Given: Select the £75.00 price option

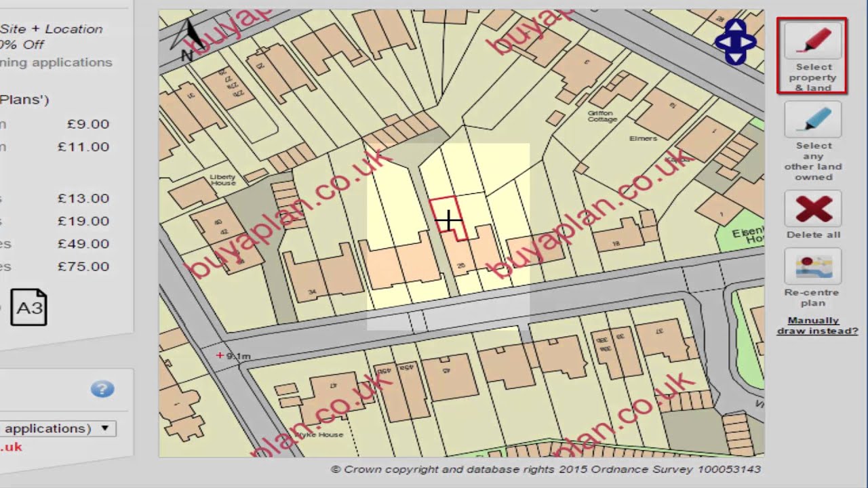Looking at the screenshot, I should 83,266.
